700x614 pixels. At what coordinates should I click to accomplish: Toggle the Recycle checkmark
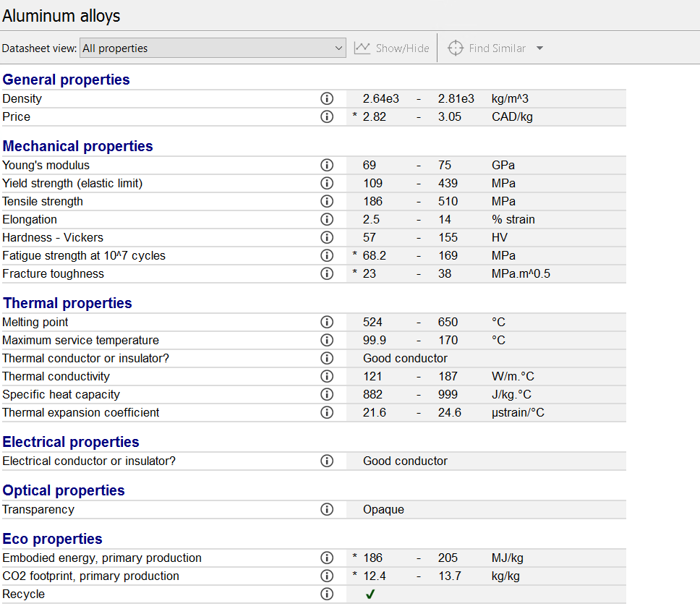tap(370, 594)
